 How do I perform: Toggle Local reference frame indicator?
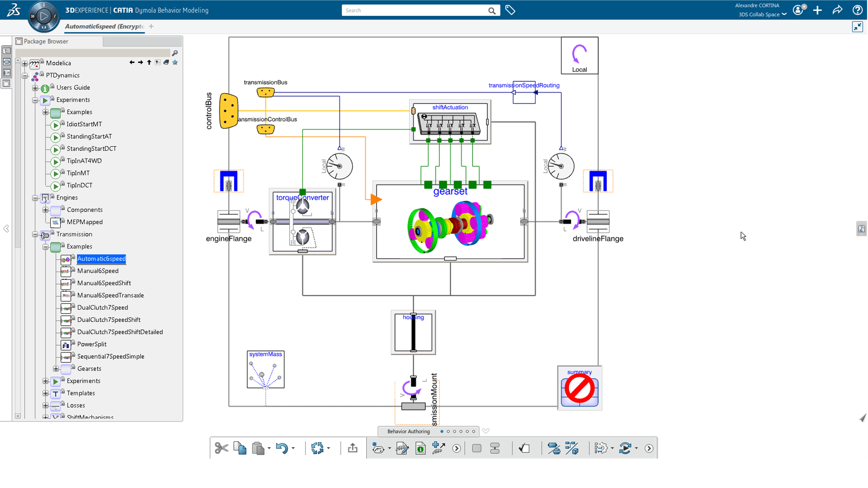coord(579,57)
